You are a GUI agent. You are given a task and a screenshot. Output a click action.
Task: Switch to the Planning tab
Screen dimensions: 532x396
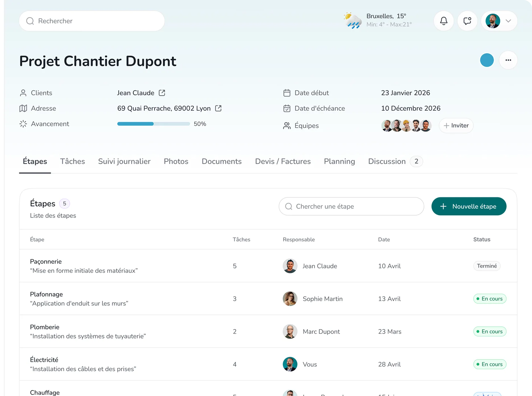pos(339,161)
